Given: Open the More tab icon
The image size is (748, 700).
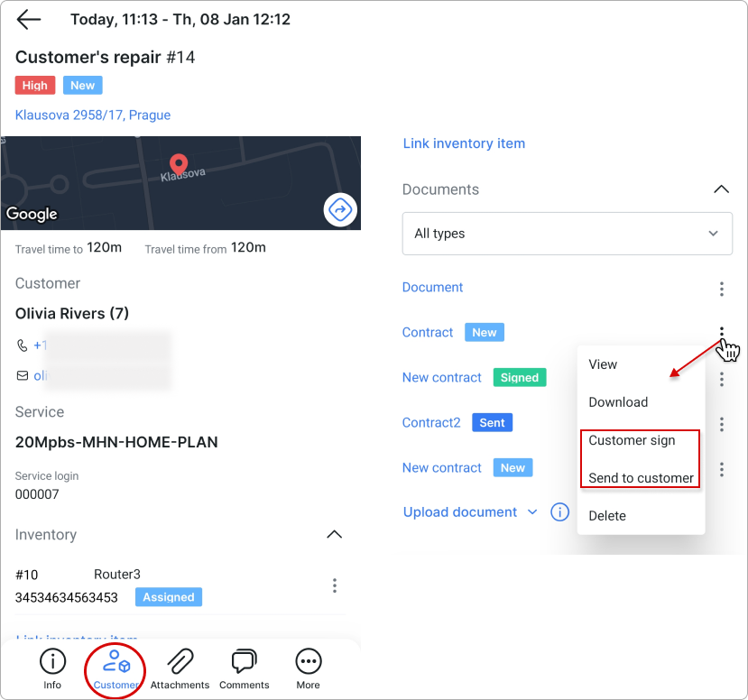Looking at the screenshot, I should click(x=308, y=661).
